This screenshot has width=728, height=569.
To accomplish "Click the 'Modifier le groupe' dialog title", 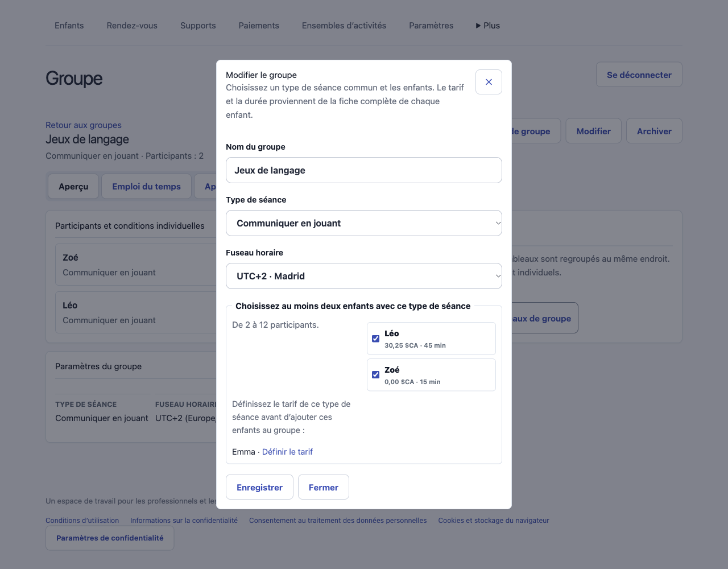I will [261, 75].
